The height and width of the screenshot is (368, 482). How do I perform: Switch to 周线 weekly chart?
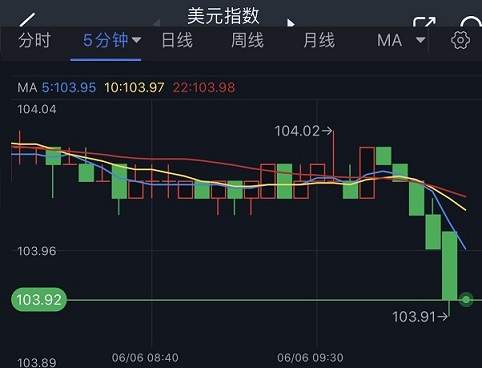pyautogui.click(x=247, y=41)
